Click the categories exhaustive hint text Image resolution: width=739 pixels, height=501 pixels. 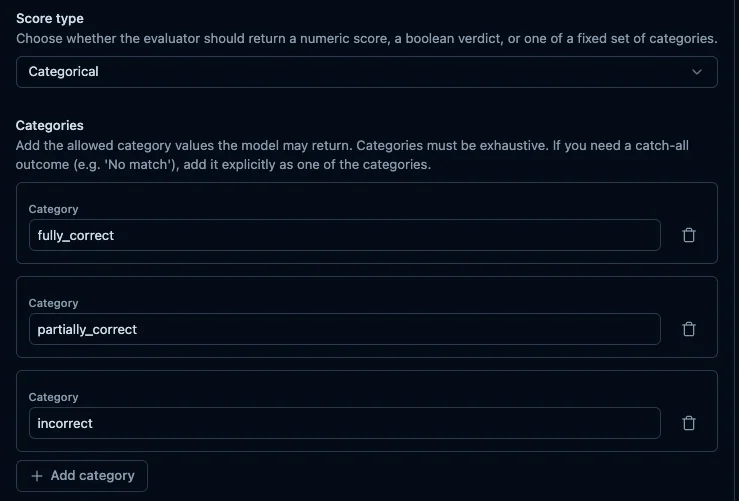coord(352,155)
